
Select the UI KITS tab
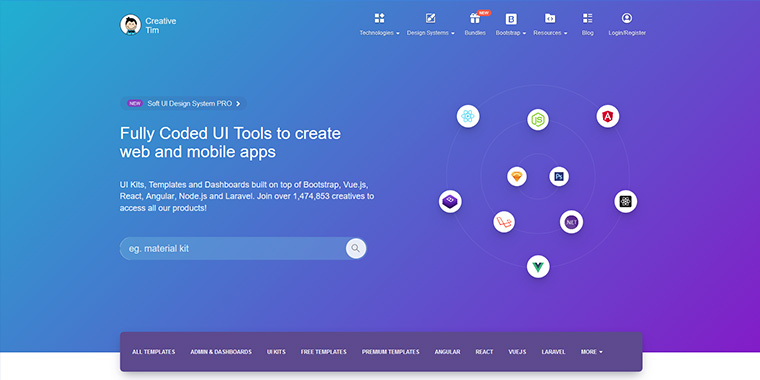point(276,352)
